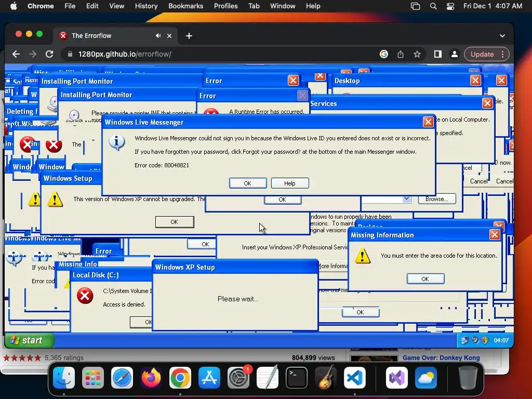Screen dimensions: 532x399
Task: Open Chrome three-dot menu
Action: coord(502,54)
